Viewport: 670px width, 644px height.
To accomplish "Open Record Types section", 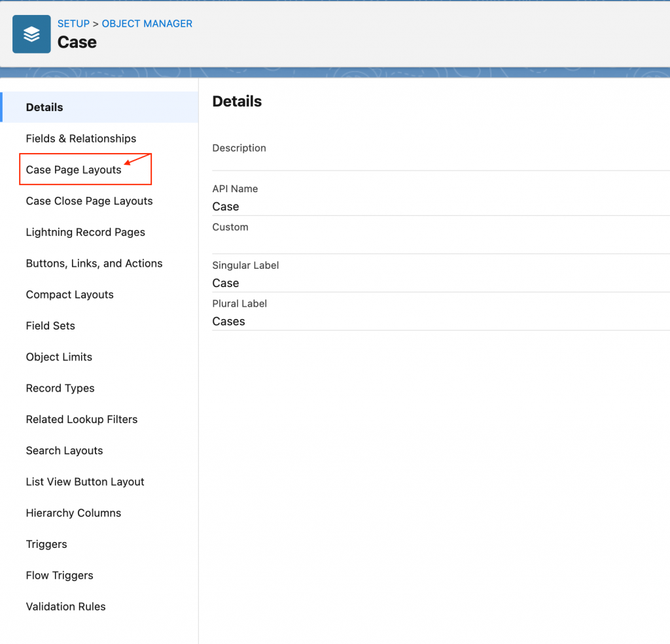I will tap(60, 388).
